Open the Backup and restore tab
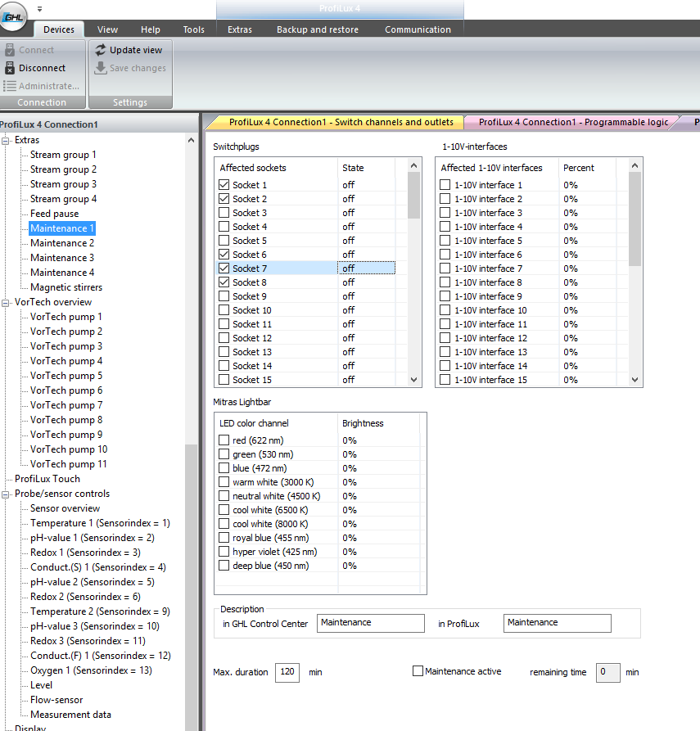The width and height of the screenshot is (700, 731). point(318,29)
